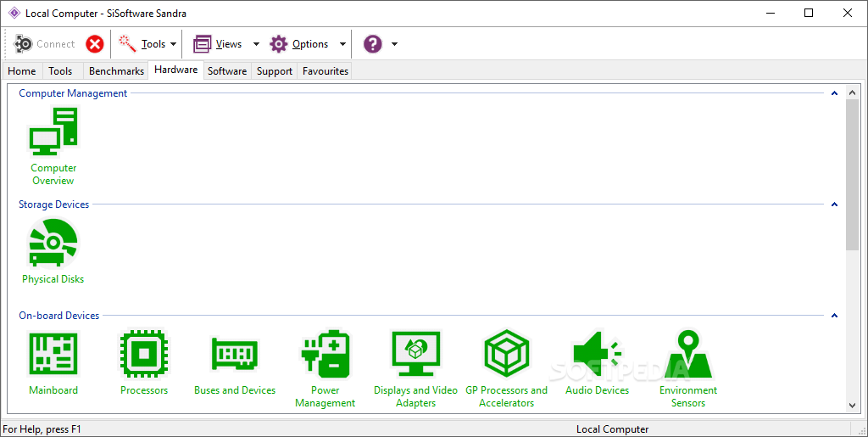868x437 pixels.
Task: Switch to the Software tab
Action: (227, 71)
